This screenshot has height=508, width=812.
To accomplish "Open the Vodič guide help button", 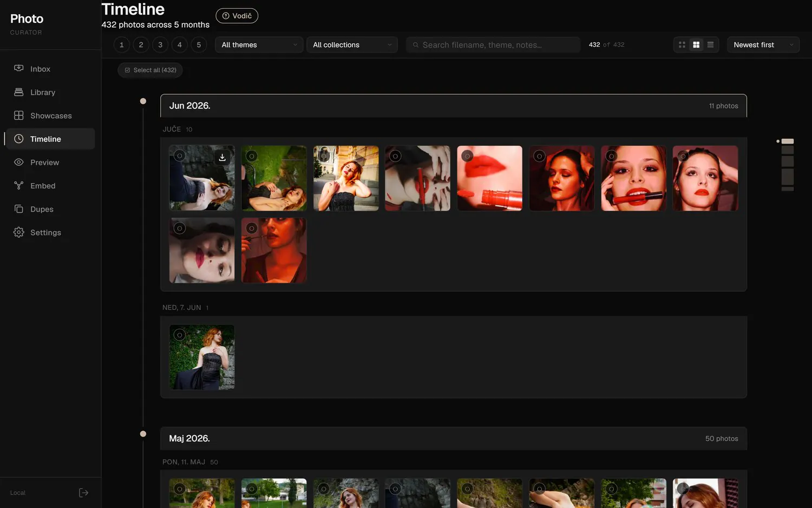I will pyautogui.click(x=237, y=16).
